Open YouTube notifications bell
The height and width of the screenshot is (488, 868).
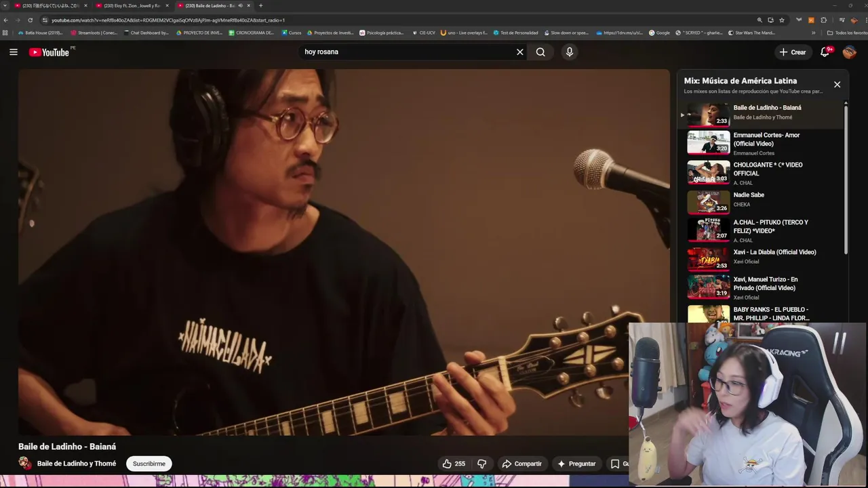click(825, 52)
